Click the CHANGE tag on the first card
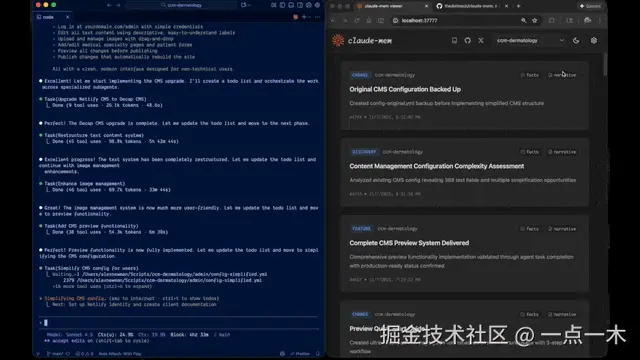Image resolution: width=640 pixels, height=360 pixels. coord(360,75)
